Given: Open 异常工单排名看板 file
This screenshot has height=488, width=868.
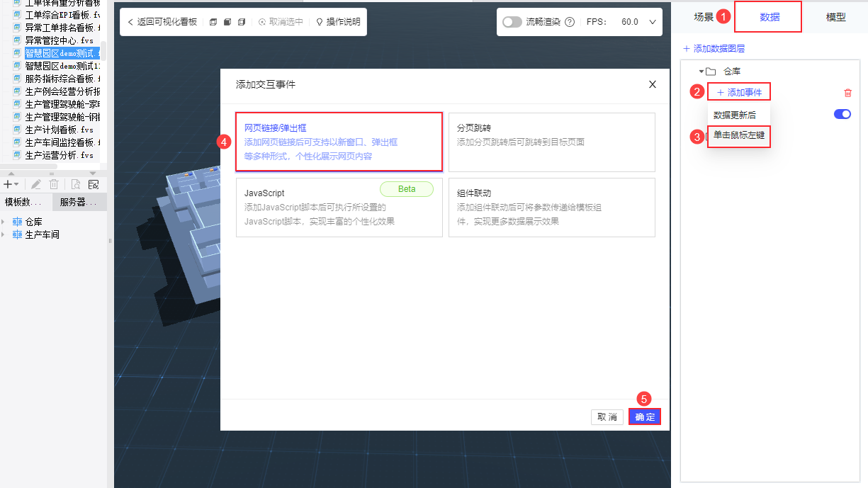Looking at the screenshot, I should click(63, 28).
